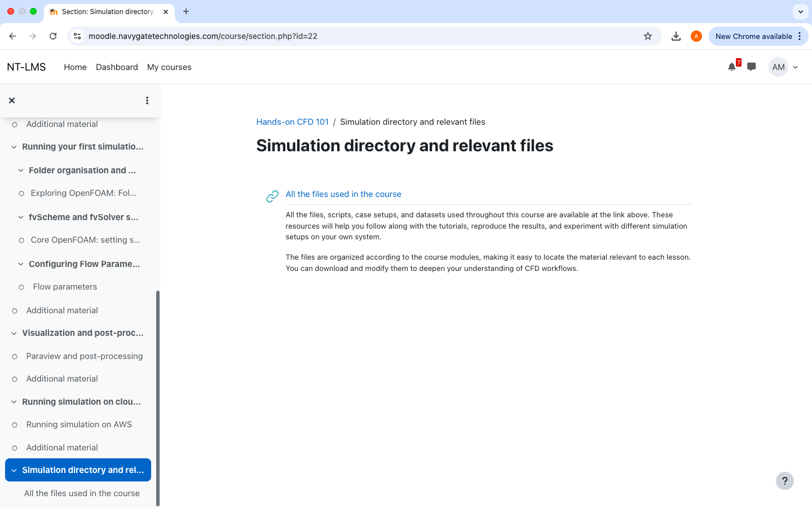Click the help question mark button

tap(784, 481)
